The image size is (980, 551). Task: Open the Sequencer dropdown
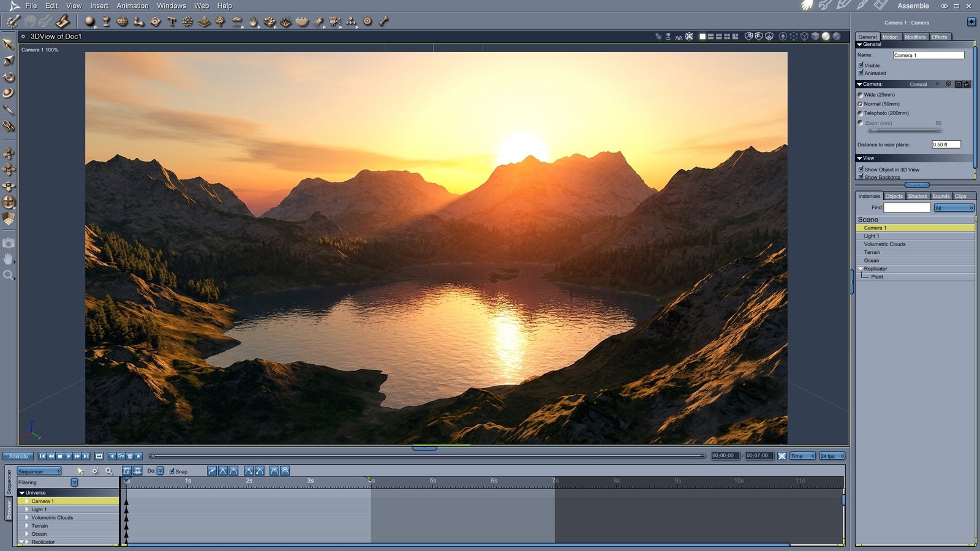(x=39, y=471)
